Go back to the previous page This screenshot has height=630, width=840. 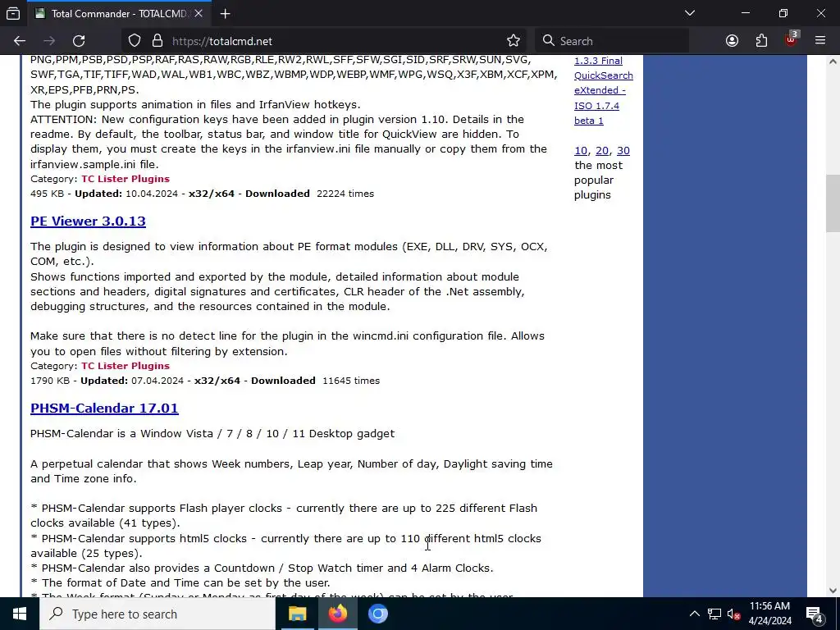point(20,41)
